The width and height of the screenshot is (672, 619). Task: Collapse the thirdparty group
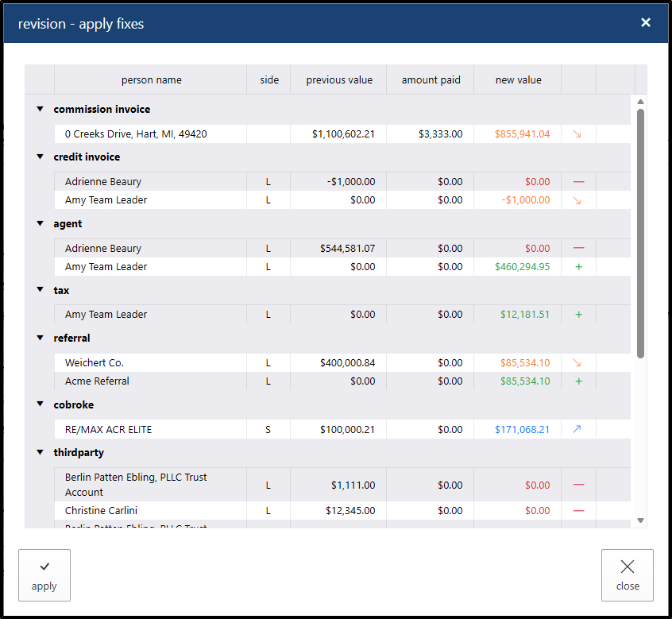click(x=40, y=453)
